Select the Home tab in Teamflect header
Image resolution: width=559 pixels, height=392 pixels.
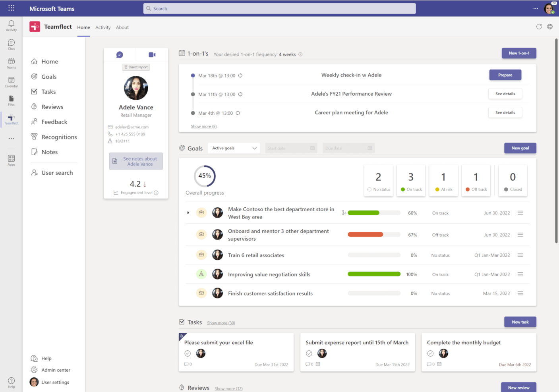[x=83, y=27]
